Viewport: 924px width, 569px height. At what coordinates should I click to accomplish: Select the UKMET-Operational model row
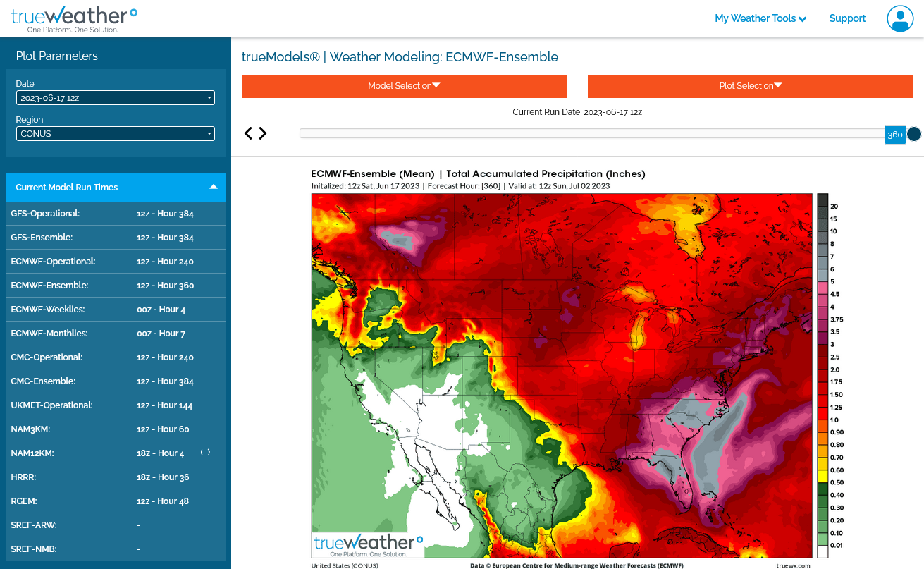tap(116, 405)
